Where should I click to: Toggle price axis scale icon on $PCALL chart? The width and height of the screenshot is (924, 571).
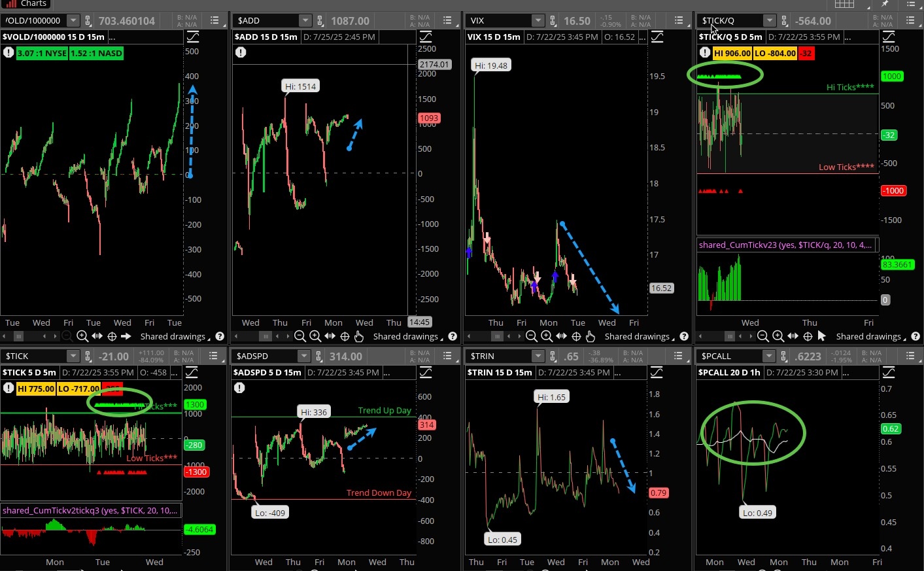889,372
